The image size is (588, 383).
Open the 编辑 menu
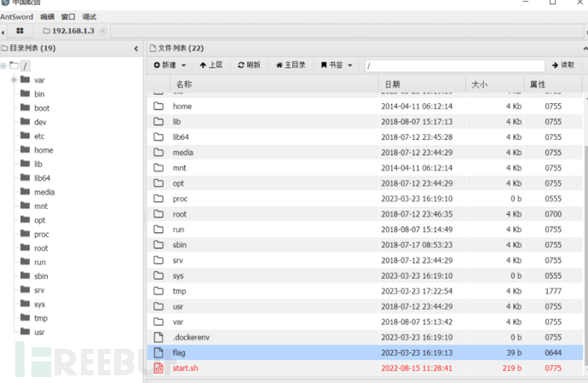[x=47, y=17]
